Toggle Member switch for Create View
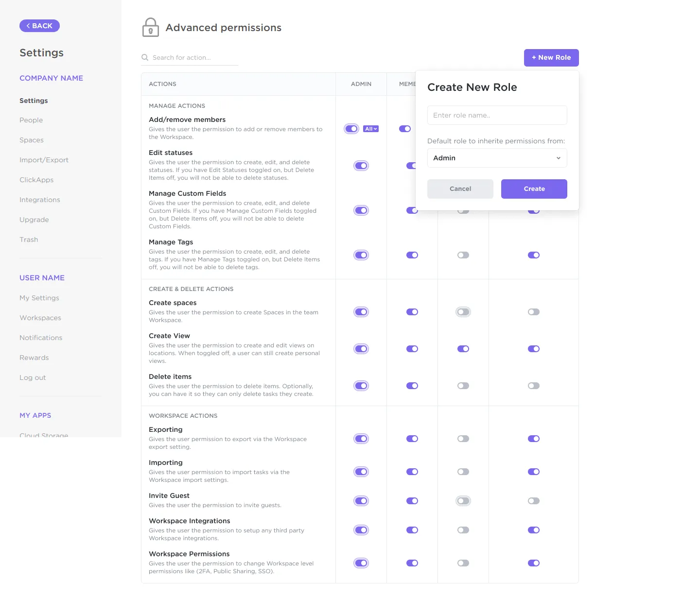Viewport: 700px width, 615px height. point(412,349)
